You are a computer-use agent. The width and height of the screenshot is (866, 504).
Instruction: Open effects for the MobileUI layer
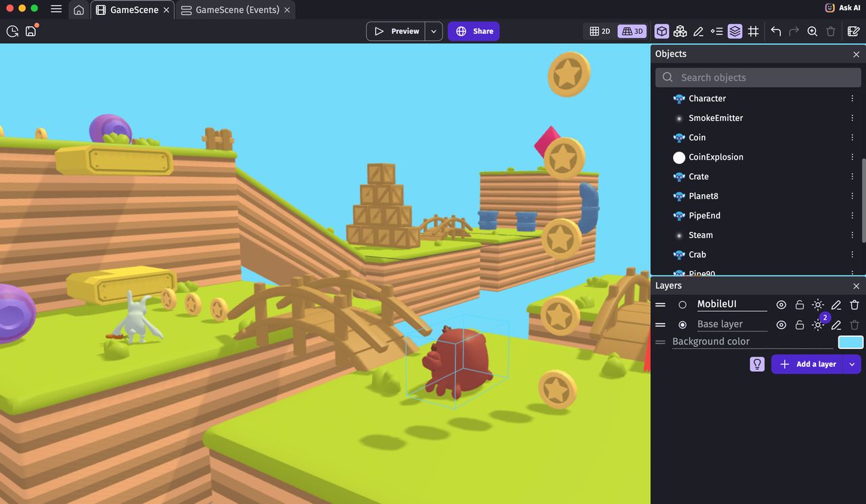(x=818, y=305)
